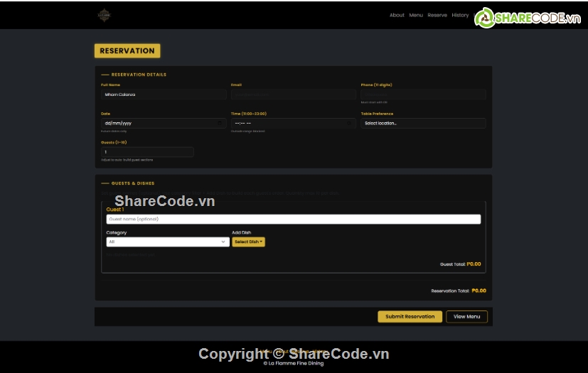Navigate to the Reserve page link

[x=437, y=15]
